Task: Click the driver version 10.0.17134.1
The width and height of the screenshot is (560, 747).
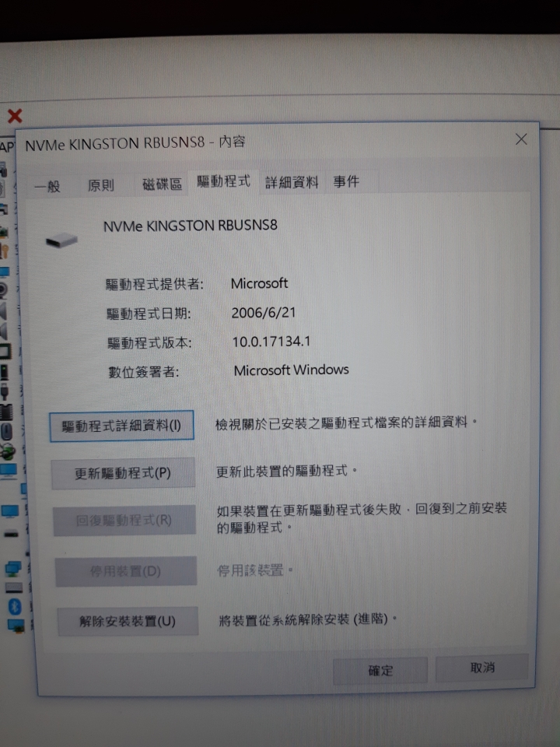Action: pyautogui.click(x=271, y=341)
